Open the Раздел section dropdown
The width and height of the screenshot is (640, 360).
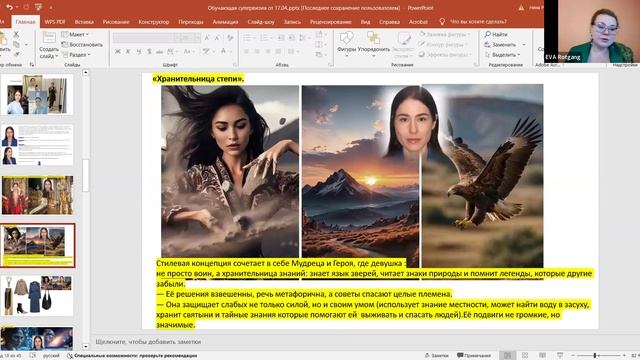point(76,54)
